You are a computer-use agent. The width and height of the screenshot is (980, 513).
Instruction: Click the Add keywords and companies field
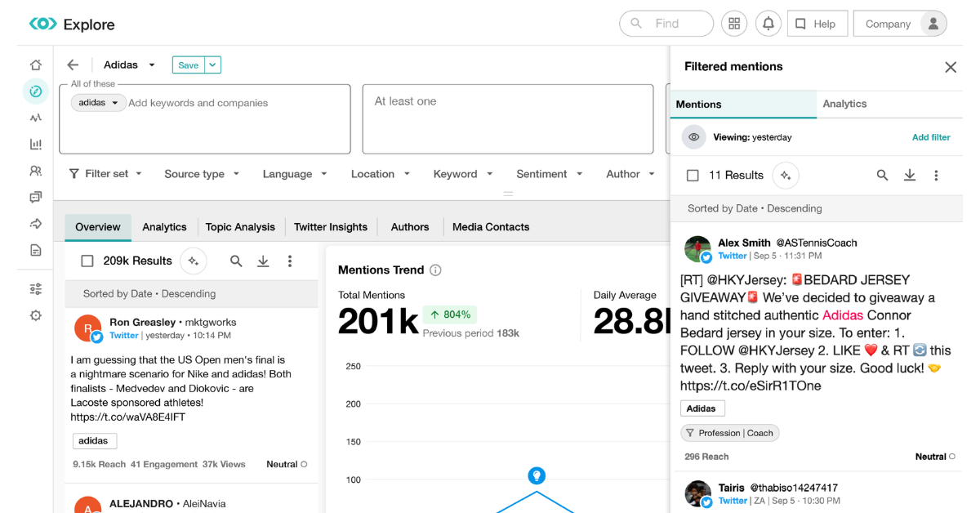coord(198,103)
